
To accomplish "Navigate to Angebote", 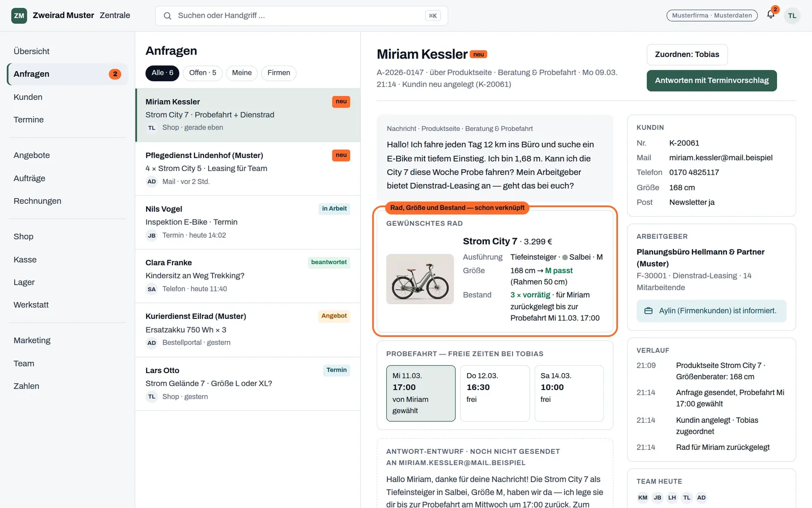I will point(68,155).
